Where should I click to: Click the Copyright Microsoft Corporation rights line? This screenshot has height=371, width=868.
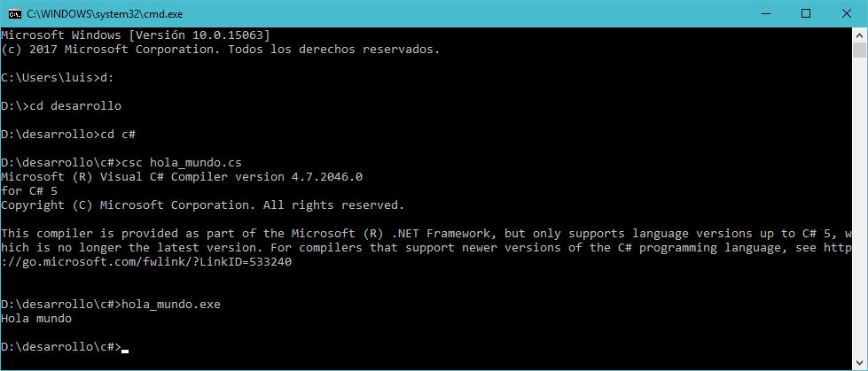tap(202, 205)
